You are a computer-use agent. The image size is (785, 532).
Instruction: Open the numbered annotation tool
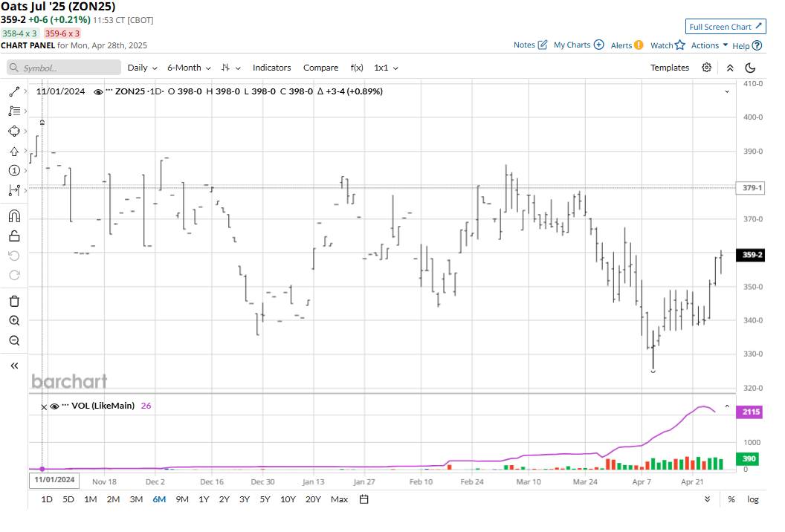pyautogui.click(x=14, y=171)
